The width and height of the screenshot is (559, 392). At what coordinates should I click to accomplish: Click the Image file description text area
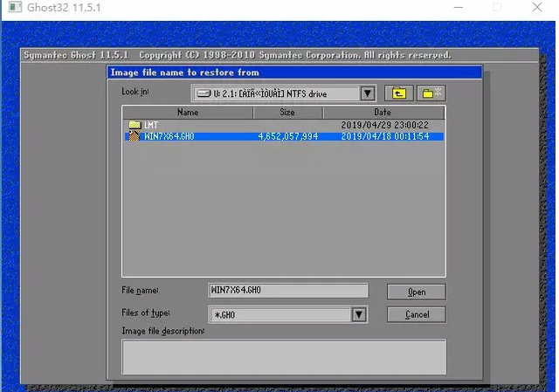click(x=284, y=357)
